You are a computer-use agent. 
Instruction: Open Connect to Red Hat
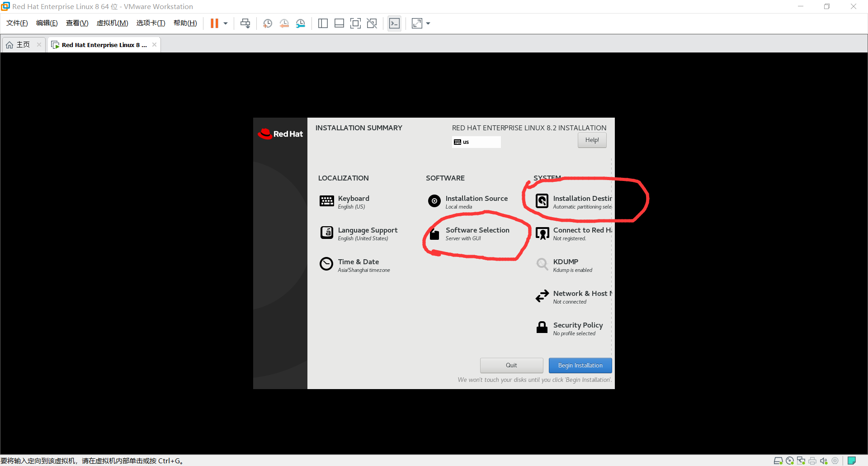click(x=574, y=233)
